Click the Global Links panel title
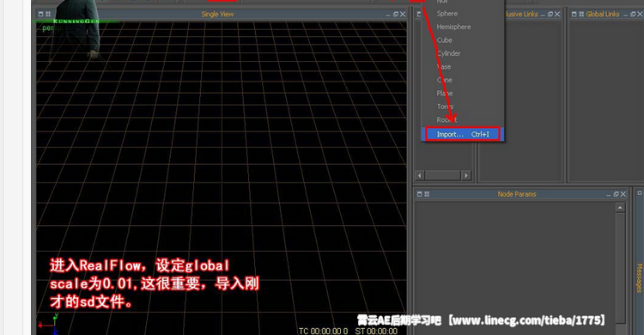This screenshot has width=644, height=335. [603, 14]
